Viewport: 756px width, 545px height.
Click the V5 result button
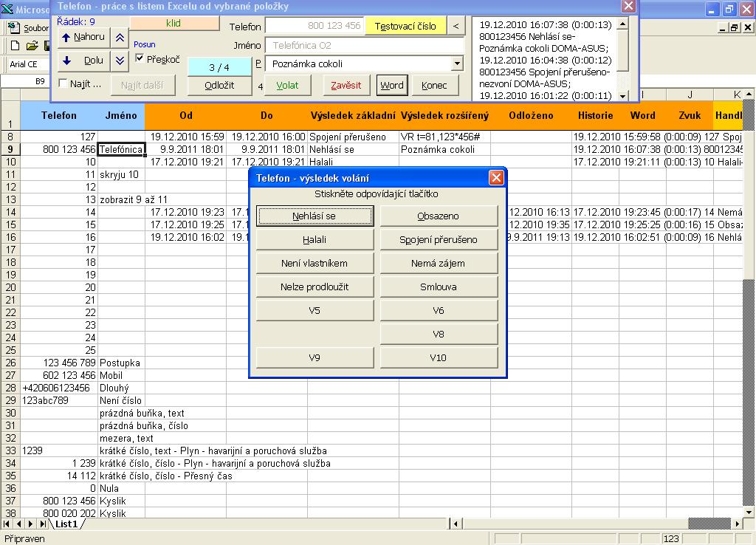pyautogui.click(x=315, y=311)
